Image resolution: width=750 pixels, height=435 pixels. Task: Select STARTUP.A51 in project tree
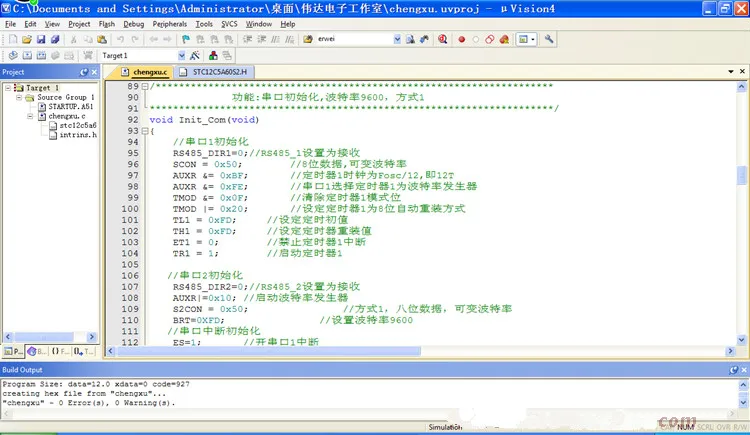[x=70, y=107]
